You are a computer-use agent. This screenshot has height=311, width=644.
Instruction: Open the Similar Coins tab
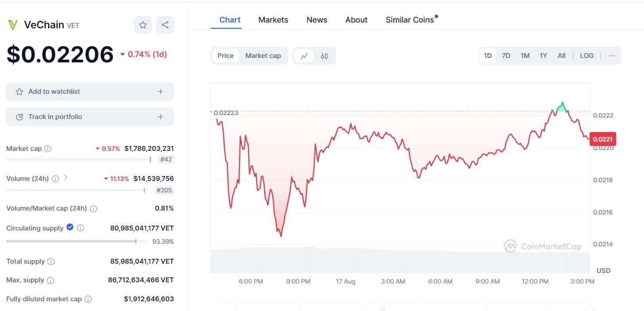409,20
